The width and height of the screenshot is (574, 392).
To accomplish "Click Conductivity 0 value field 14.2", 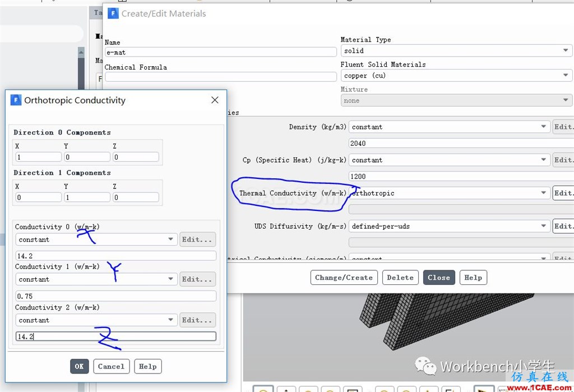I will [115, 256].
